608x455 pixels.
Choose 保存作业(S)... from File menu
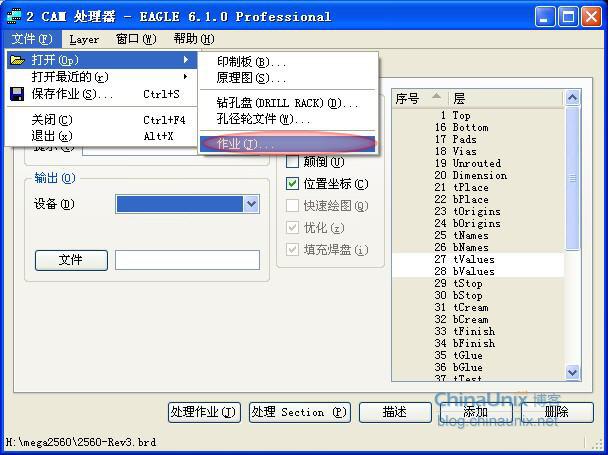[x=102, y=94]
